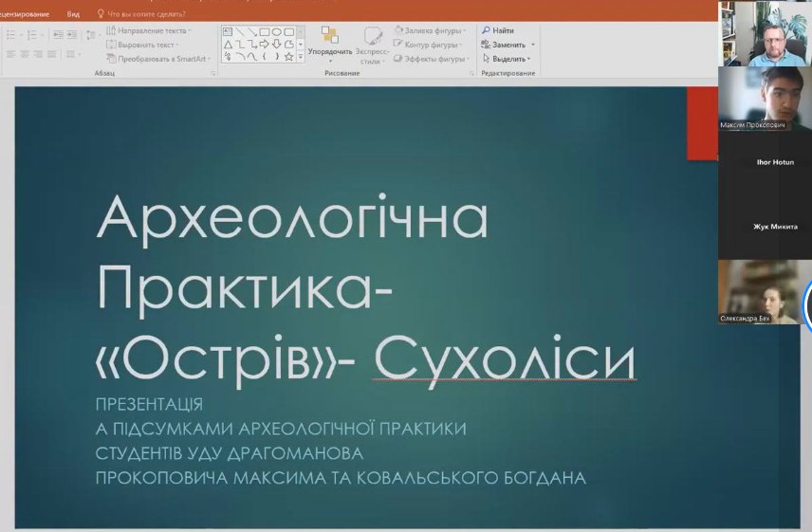Open the Рисование format shape dialog launcher
The width and height of the screenshot is (812, 532).
tap(471, 73)
